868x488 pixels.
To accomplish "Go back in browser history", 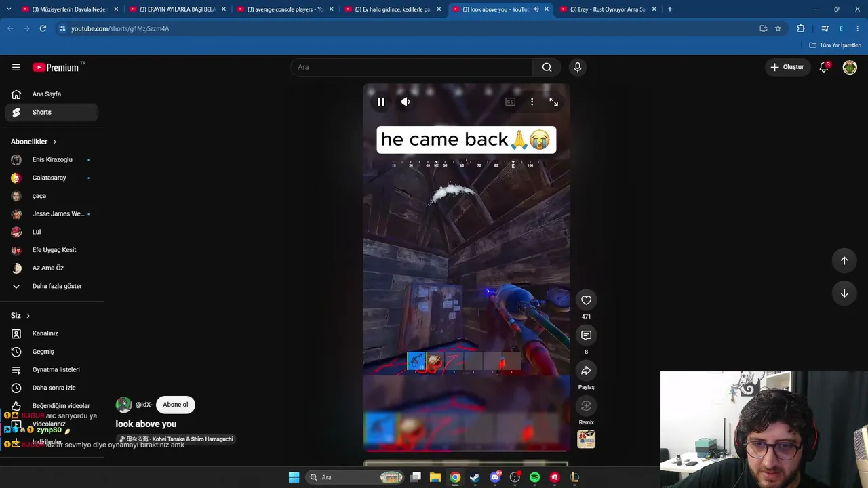I will pyautogui.click(x=10, y=28).
